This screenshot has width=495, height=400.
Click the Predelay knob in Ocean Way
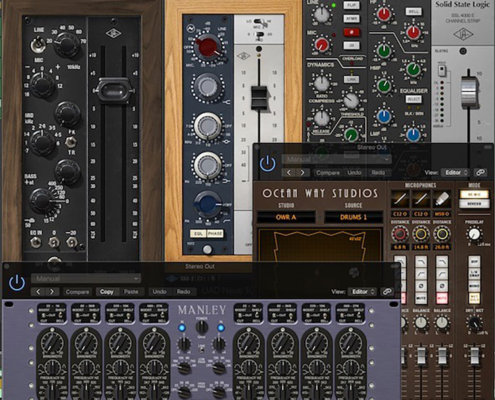coord(473,234)
